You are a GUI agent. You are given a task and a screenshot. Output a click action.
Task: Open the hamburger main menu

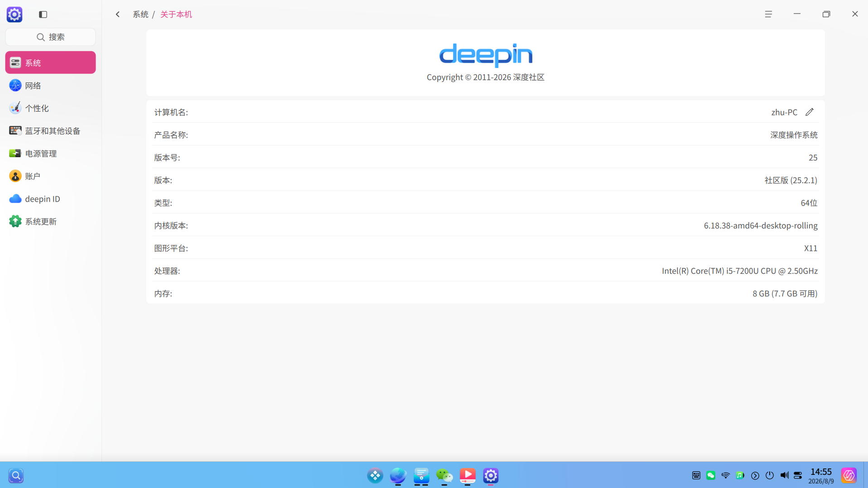click(768, 14)
